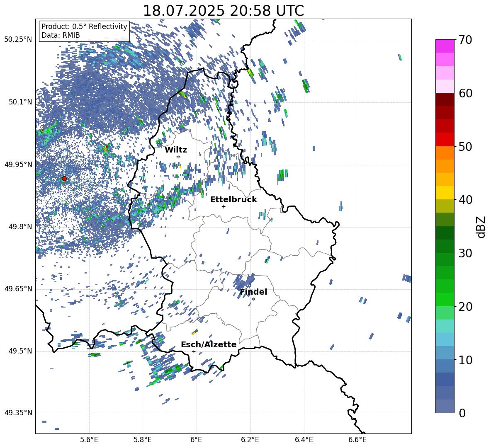491x448 pixels.
Task: Click the Esch/Alzette city label
Action: 209,344
